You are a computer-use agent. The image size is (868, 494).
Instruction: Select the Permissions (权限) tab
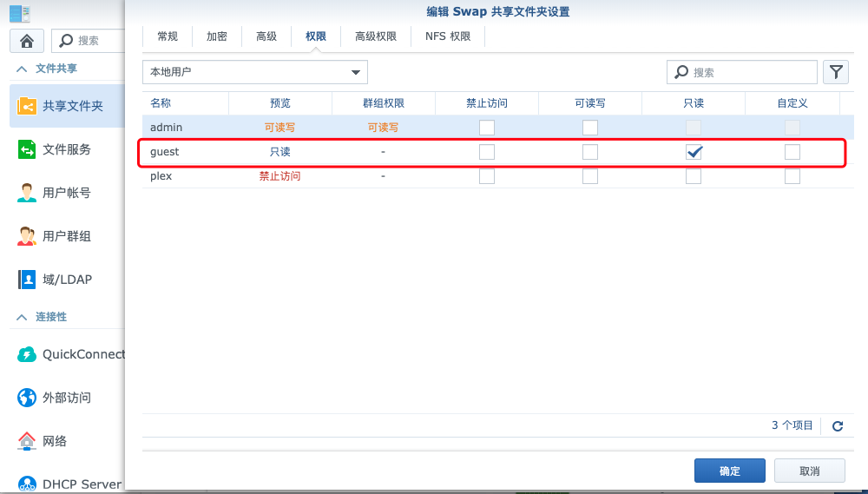pyautogui.click(x=316, y=36)
